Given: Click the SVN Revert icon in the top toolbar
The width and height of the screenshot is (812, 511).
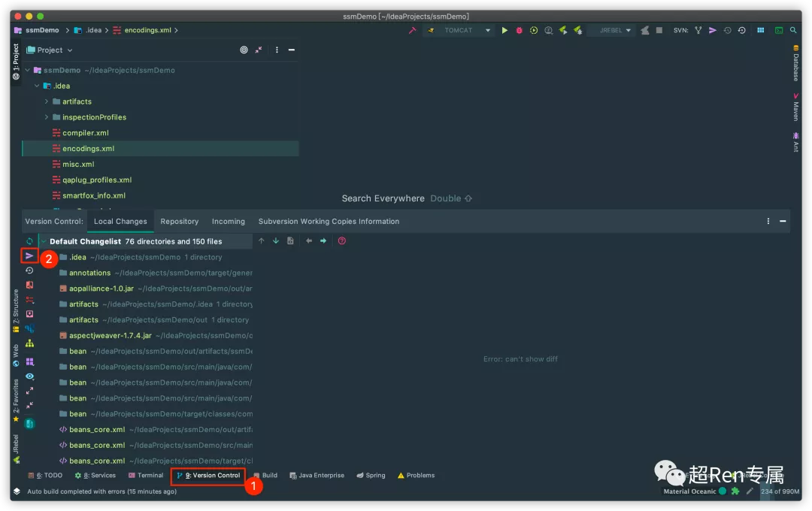Looking at the screenshot, I should (x=741, y=30).
